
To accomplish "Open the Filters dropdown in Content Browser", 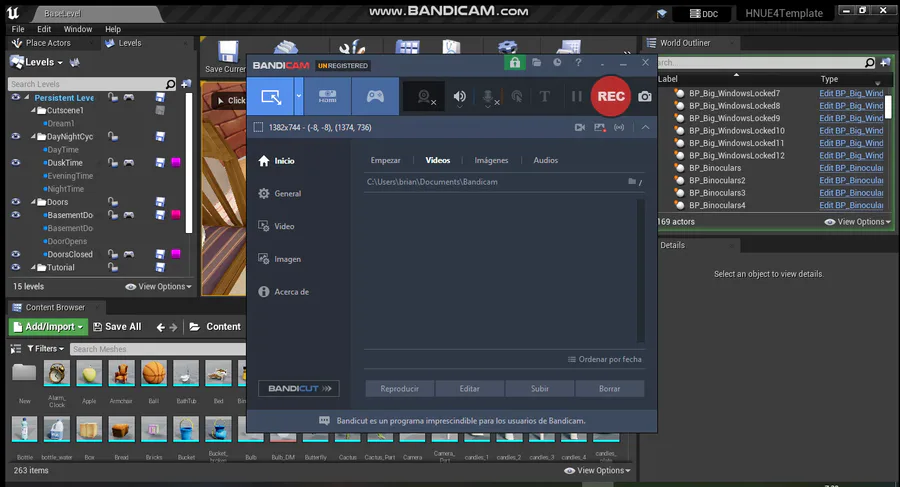I will (45, 349).
